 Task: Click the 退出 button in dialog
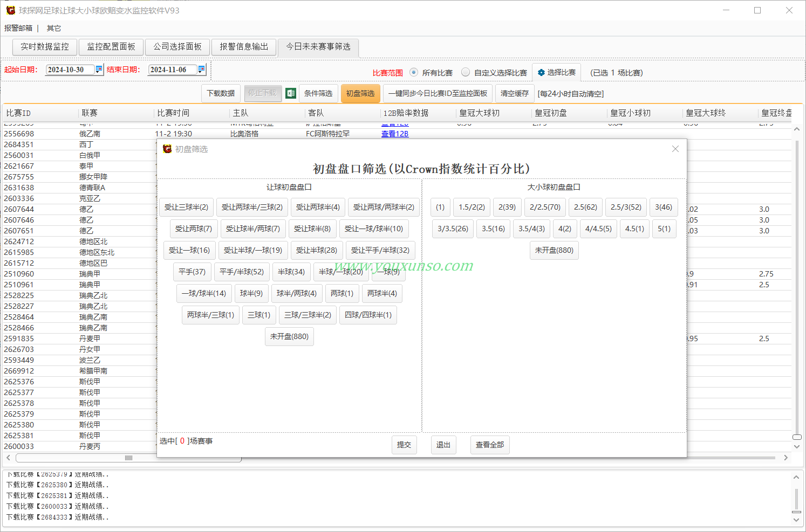(x=443, y=445)
